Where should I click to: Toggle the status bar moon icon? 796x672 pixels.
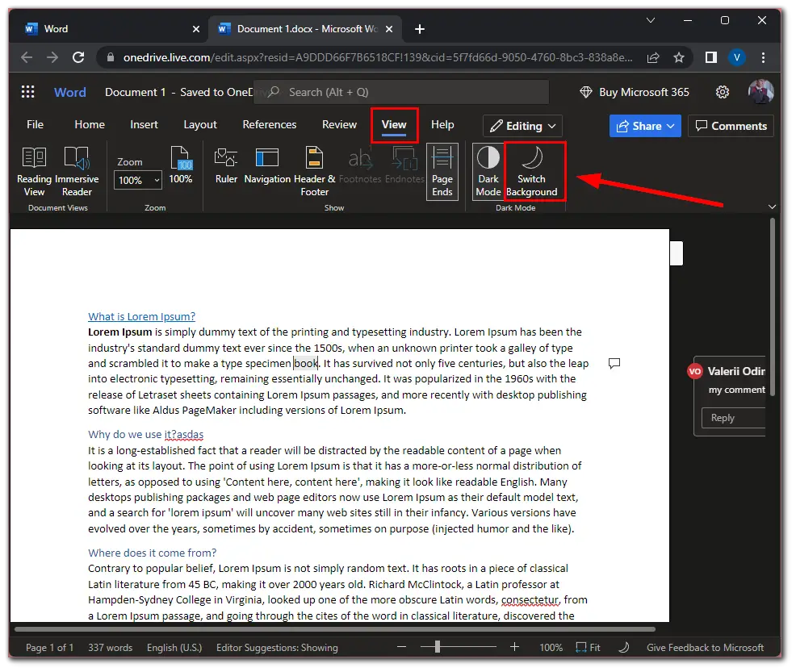624,647
